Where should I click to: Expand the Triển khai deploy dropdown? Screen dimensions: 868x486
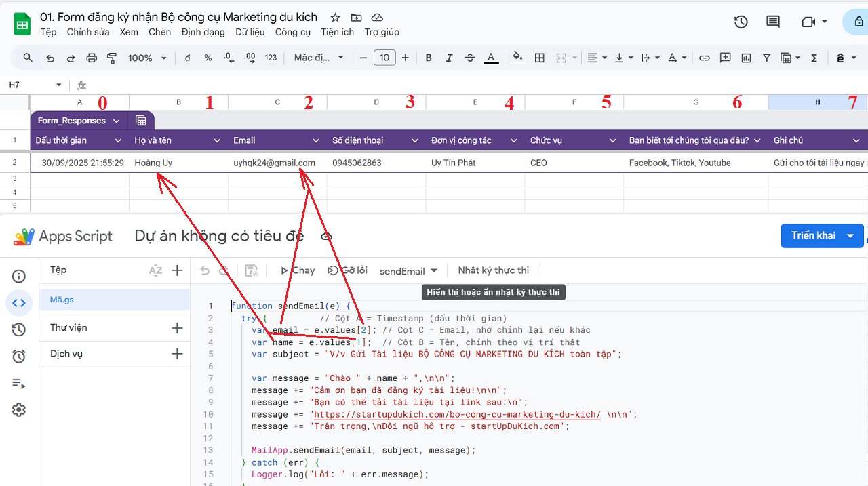pyautogui.click(x=850, y=235)
